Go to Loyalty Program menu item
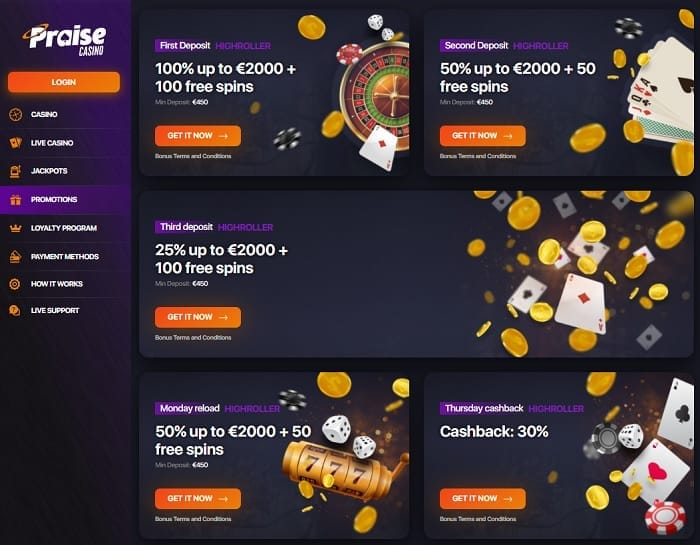Image resolution: width=700 pixels, height=545 pixels. [64, 228]
